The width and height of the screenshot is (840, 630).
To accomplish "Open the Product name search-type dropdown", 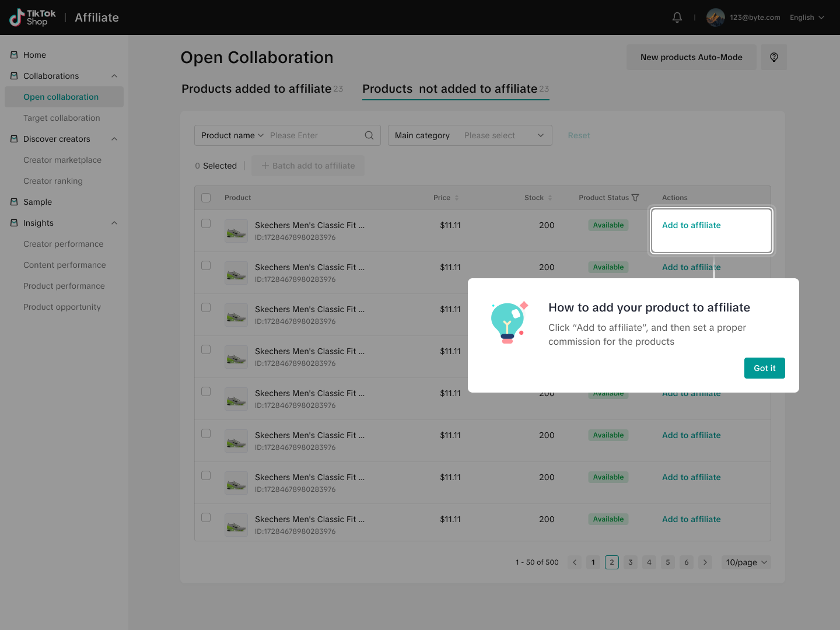I will (232, 135).
